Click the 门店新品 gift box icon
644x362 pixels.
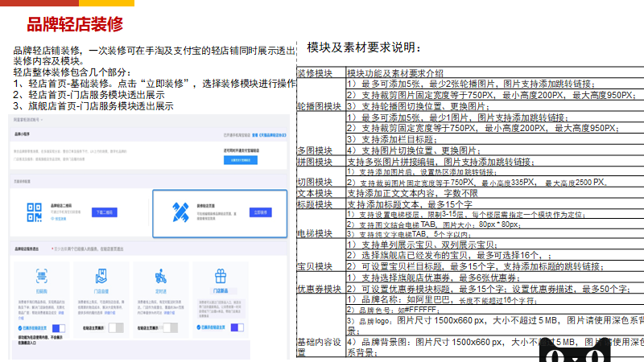click(x=221, y=276)
